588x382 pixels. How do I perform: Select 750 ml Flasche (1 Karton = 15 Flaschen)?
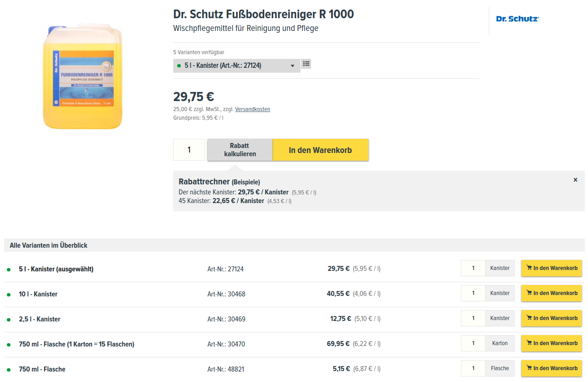click(x=77, y=344)
